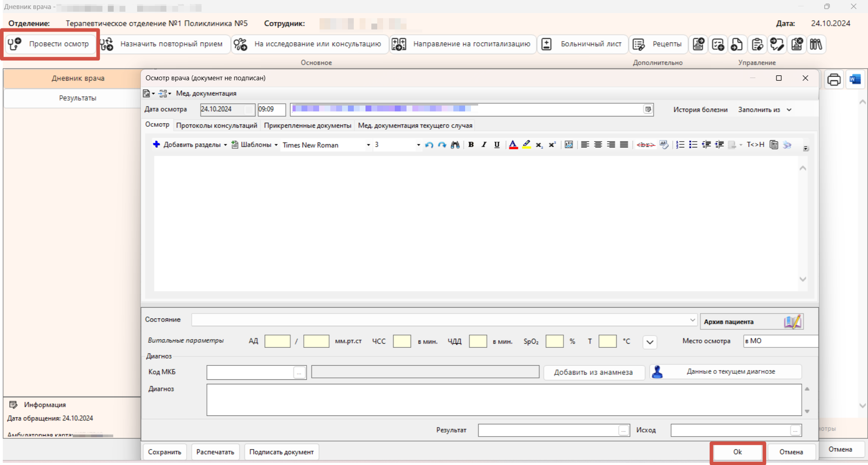Click История болезни
This screenshot has height=465, width=868.
(700, 110)
